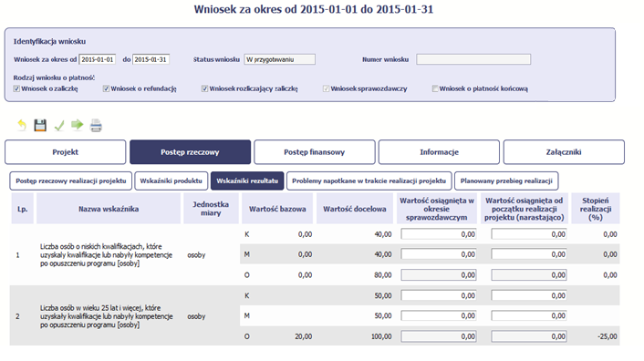
Task: Select the 'Wskaźniki rezultatu' sub-tab
Action: pyautogui.click(x=247, y=180)
